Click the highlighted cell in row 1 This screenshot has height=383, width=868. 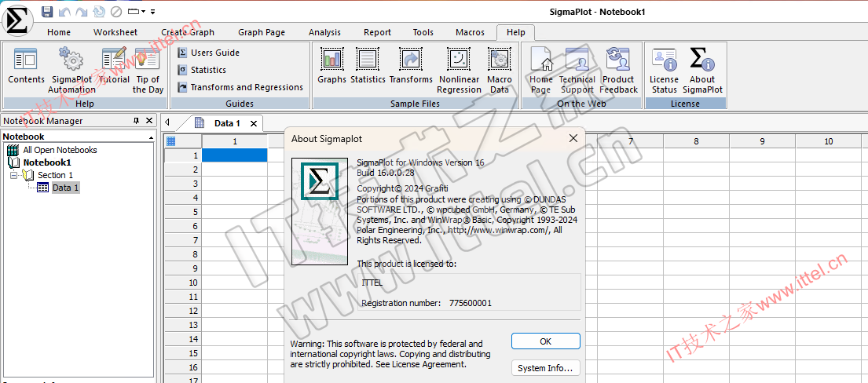[235, 155]
